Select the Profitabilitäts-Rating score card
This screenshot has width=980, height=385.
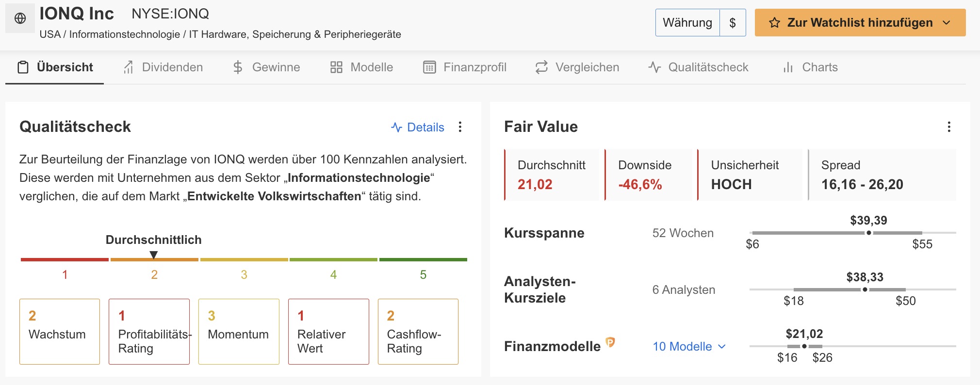click(149, 332)
